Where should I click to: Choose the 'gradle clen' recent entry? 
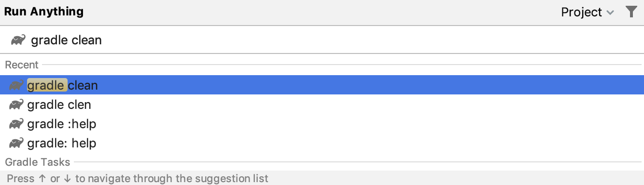[x=322, y=105]
